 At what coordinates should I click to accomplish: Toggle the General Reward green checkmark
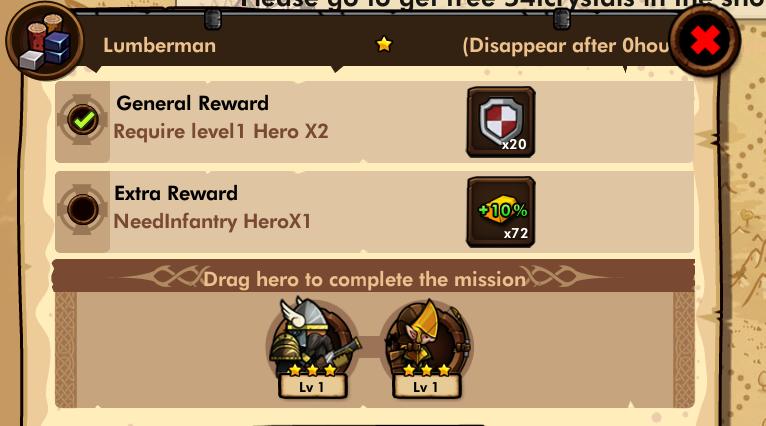coord(83,120)
